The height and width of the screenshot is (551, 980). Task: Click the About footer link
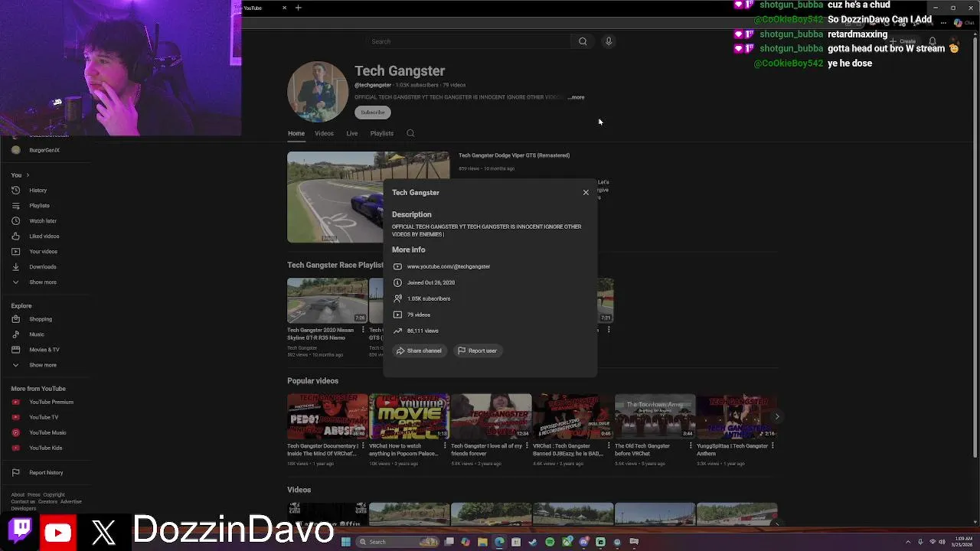coord(18,495)
